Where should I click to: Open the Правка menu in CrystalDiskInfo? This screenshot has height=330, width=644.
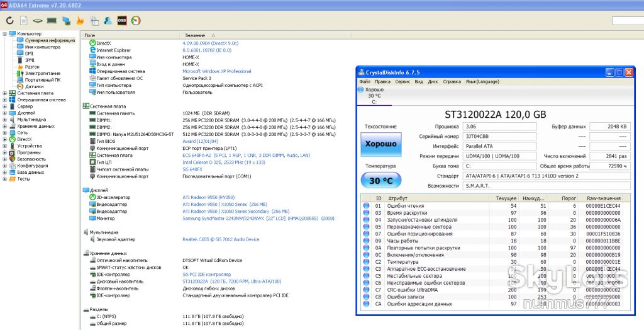pos(382,81)
